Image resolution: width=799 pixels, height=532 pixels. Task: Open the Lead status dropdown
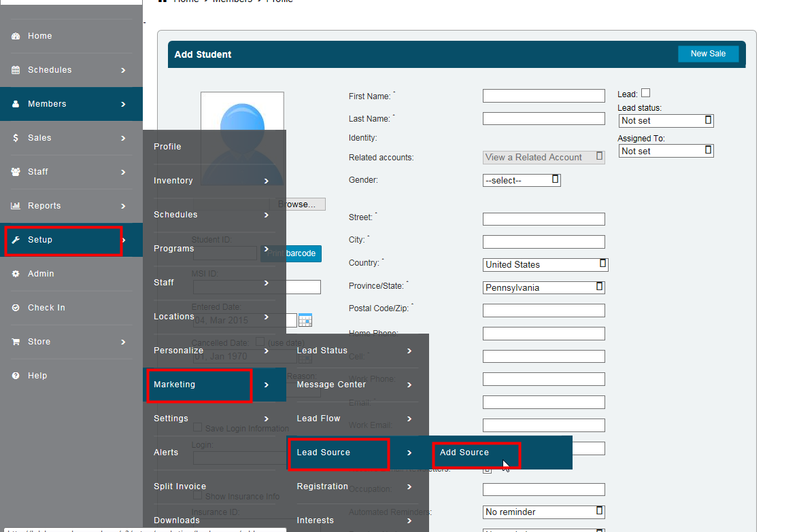point(666,120)
